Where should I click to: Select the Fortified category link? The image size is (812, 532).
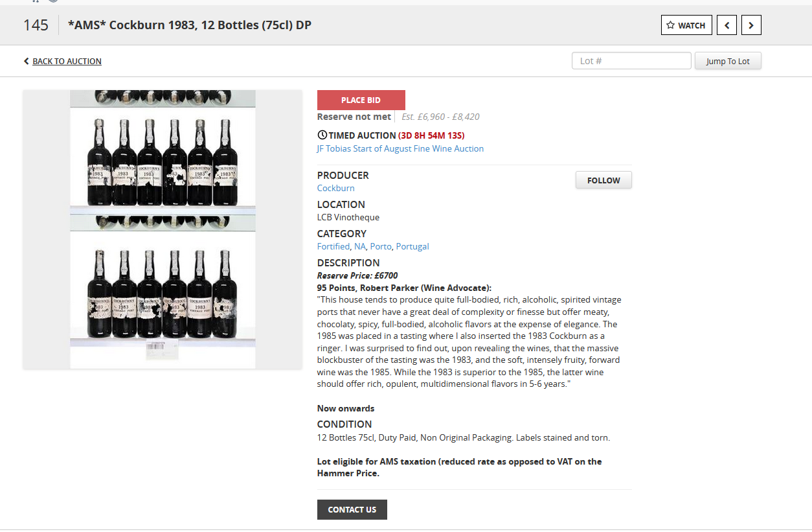tap(333, 246)
